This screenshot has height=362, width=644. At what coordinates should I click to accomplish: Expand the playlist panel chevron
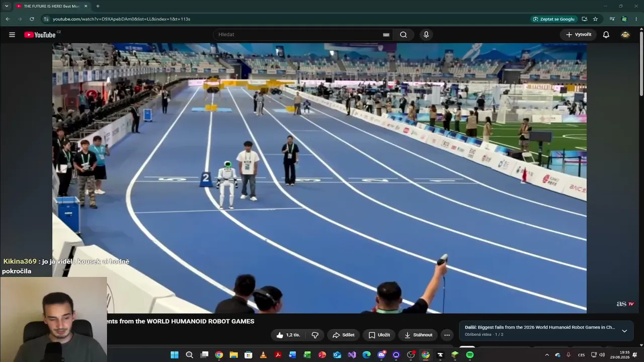[x=624, y=331]
